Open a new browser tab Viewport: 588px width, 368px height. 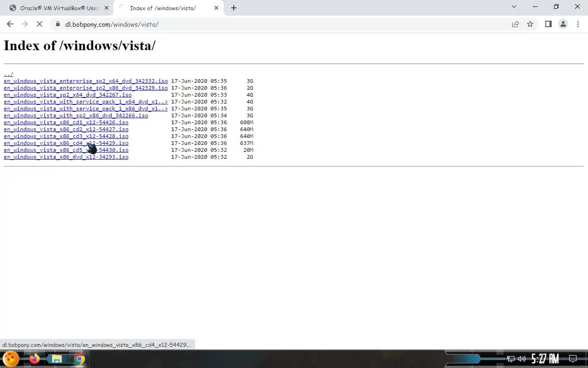233,8
